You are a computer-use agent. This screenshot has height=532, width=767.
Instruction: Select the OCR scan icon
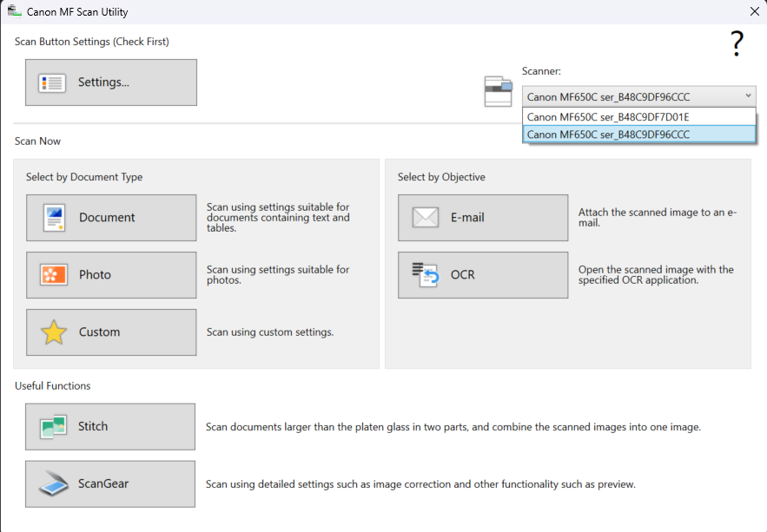point(425,274)
